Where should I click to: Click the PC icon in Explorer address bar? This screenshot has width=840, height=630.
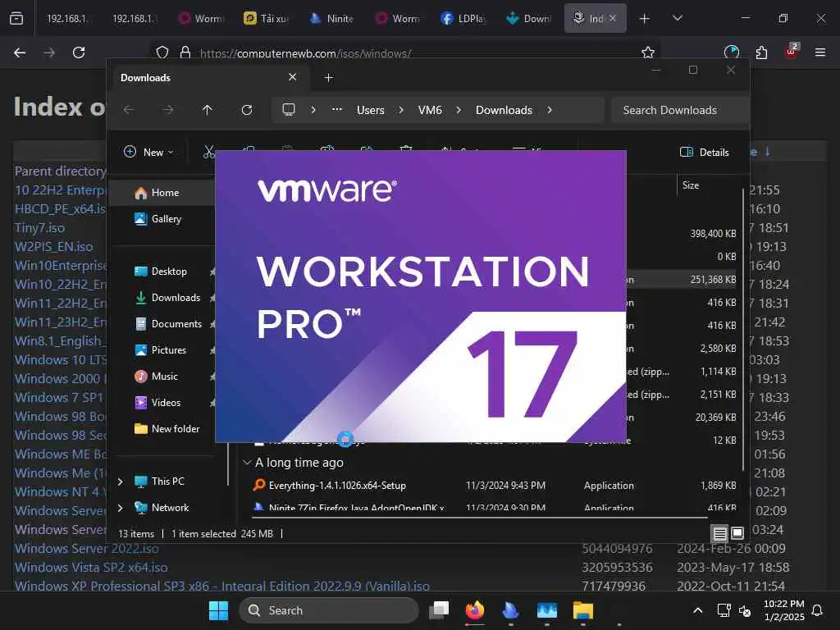coord(289,110)
